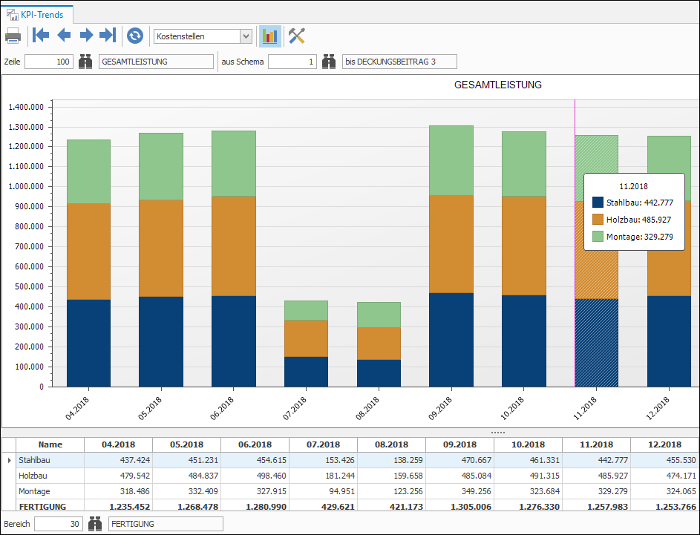The width and height of the screenshot is (700, 535).
Task: Click the 05.2018 column header
Action: tap(187, 444)
